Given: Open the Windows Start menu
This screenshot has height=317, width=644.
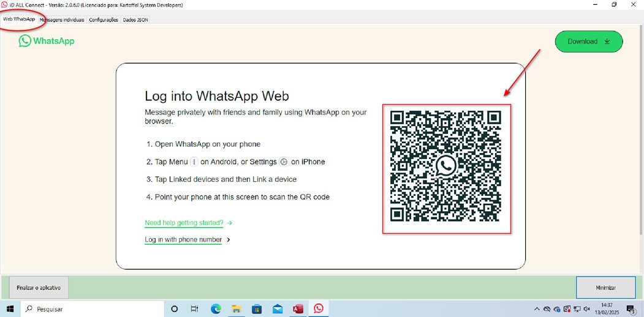Looking at the screenshot, I should point(10,309).
